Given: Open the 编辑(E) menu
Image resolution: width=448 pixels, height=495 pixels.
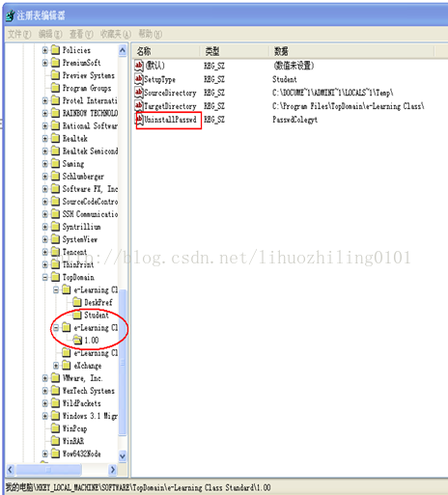Looking at the screenshot, I should click(x=50, y=34).
